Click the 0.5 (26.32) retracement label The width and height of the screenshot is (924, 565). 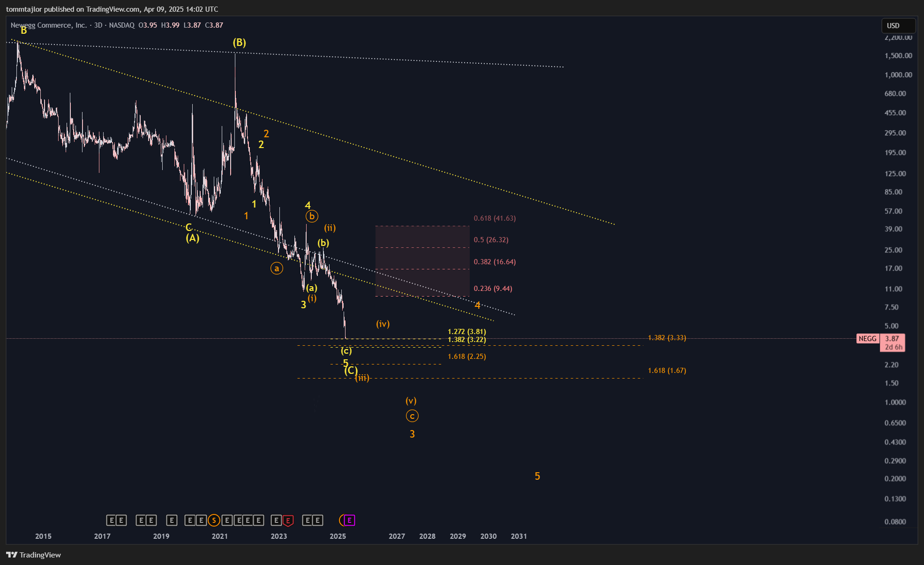click(x=491, y=240)
